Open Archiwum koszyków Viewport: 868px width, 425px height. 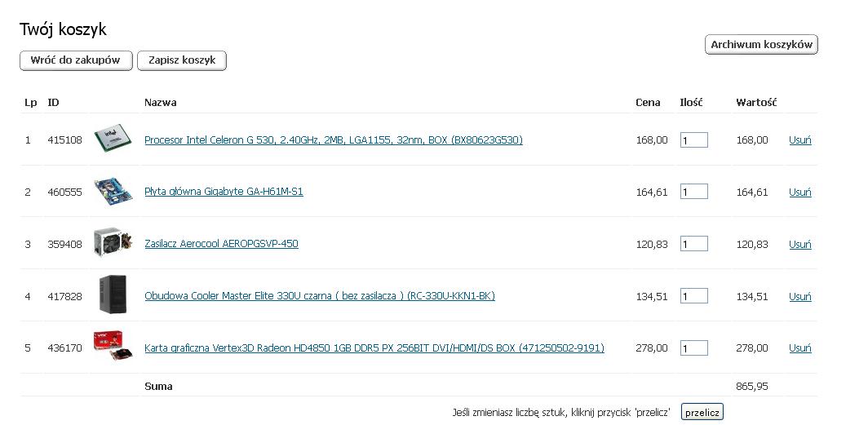(x=761, y=45)
